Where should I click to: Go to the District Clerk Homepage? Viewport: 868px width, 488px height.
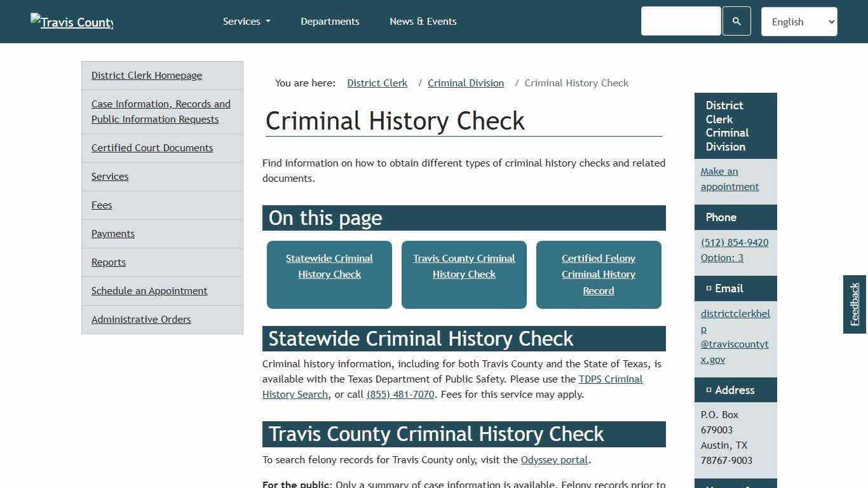click(146, 75)
